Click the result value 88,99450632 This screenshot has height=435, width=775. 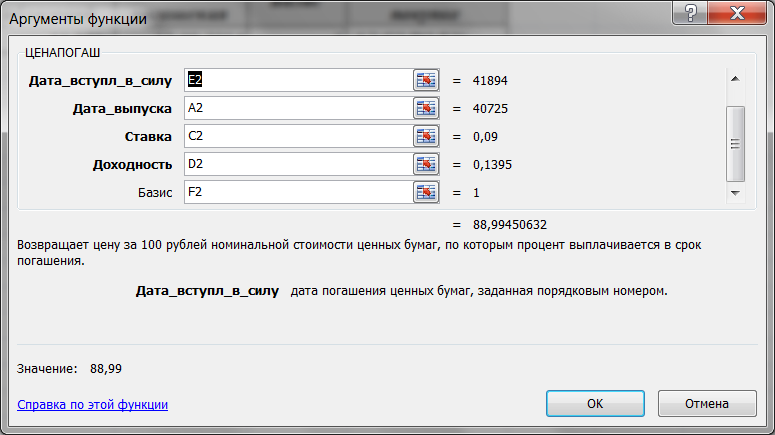click(x=510, y=225)
